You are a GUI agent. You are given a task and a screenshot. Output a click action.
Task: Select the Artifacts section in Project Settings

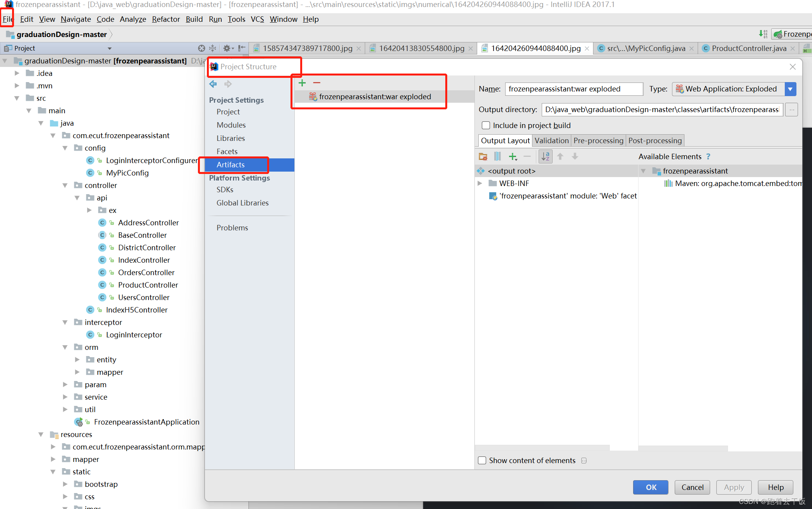230,164
